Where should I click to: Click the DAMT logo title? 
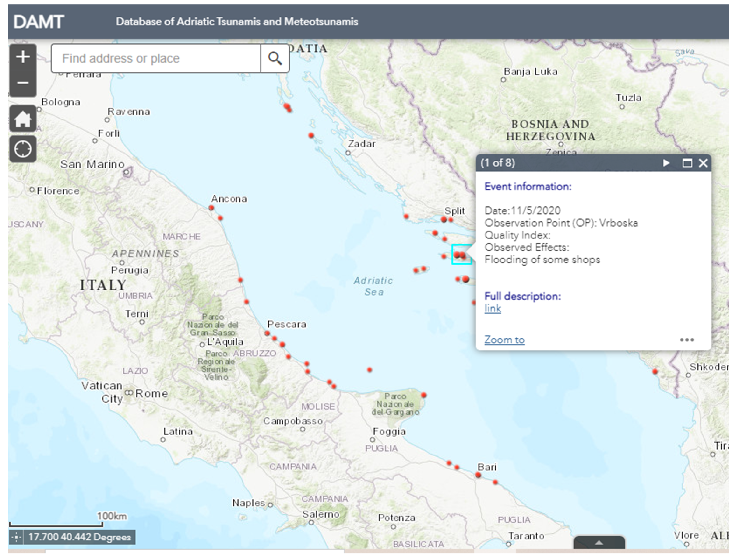click(38, 22)
